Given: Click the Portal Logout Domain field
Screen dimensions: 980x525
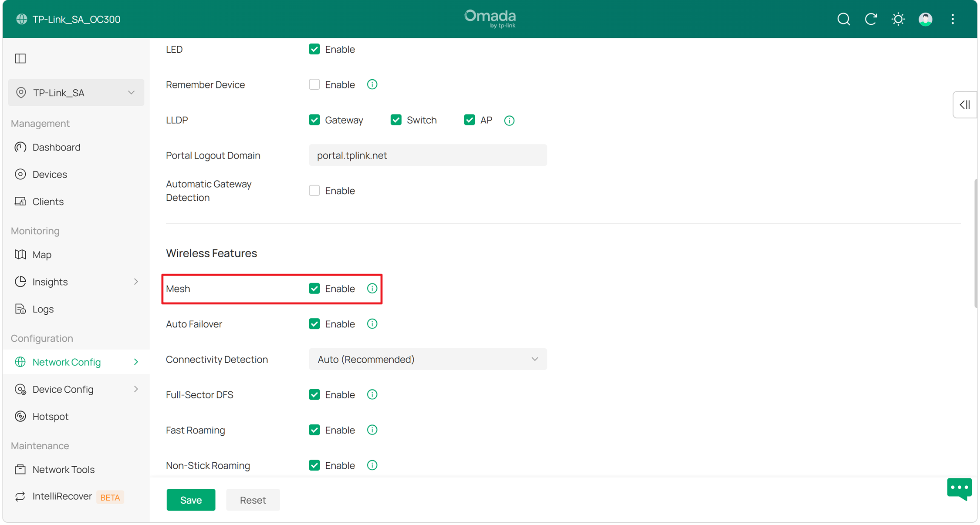Looking at the screenshot, I should click(x=428, y=155).
